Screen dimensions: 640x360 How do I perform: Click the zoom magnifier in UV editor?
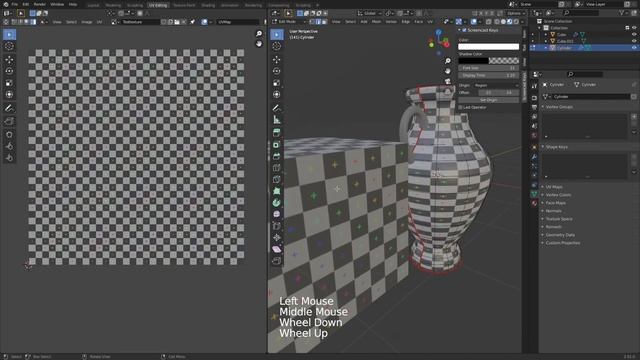point(259,33)
